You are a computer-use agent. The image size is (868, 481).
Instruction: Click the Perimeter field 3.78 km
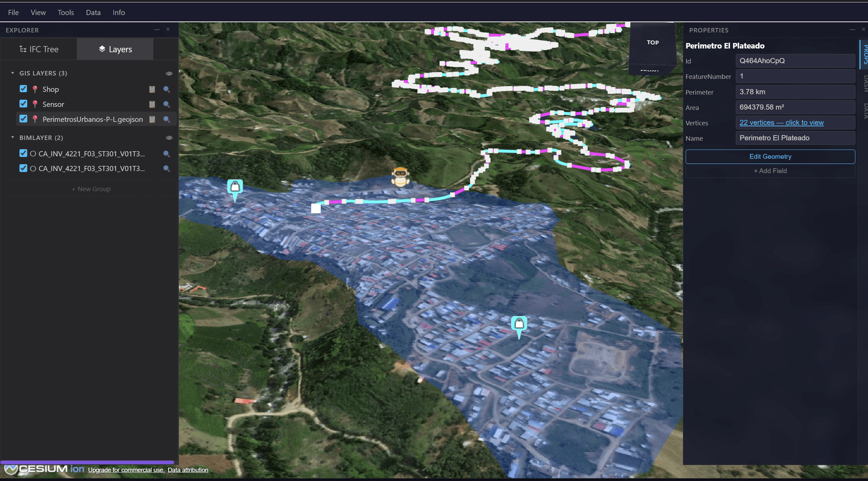point(795,92)
